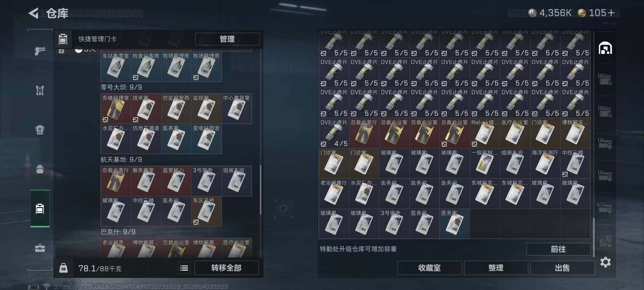
Task: Add currency with the plus icon
Action: coord(611,13)
